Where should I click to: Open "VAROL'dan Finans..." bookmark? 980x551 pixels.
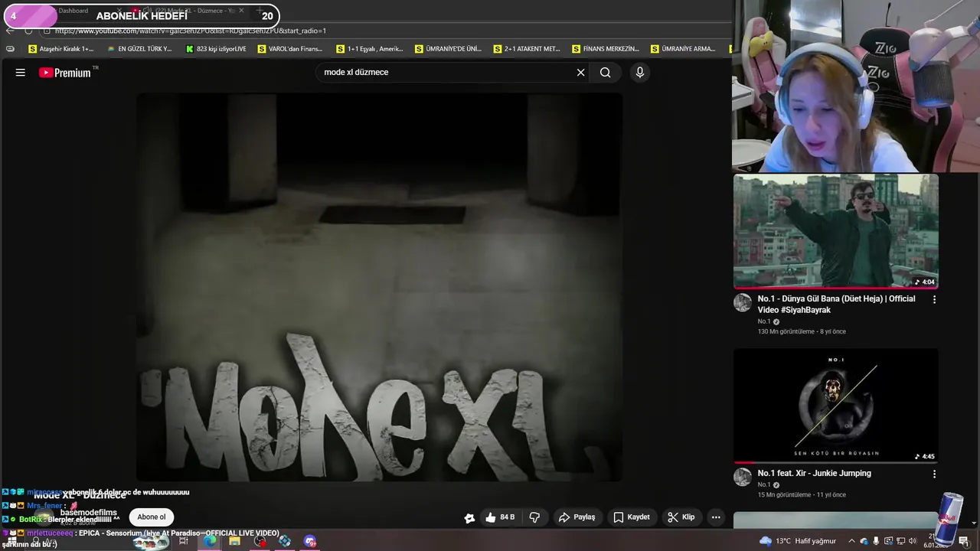point(290,49)
